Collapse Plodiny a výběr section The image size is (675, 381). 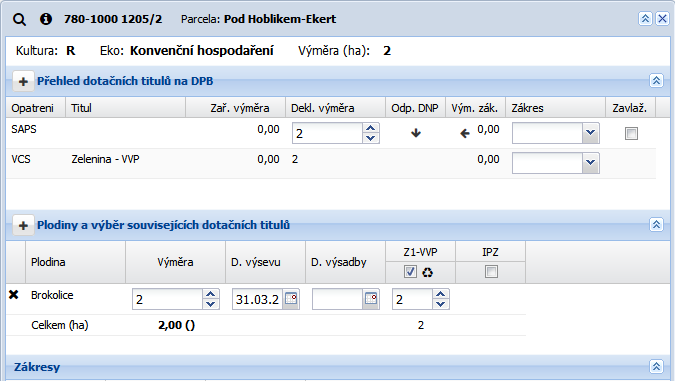point(656,224)
